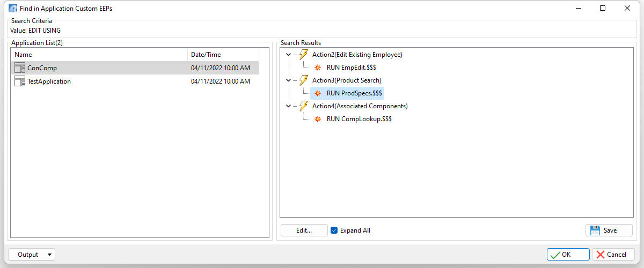Image resolution: width=644 pixels, height=268 pixels.
Task: Select Action4(Associated Components) tree label
Action: (360, 106)
